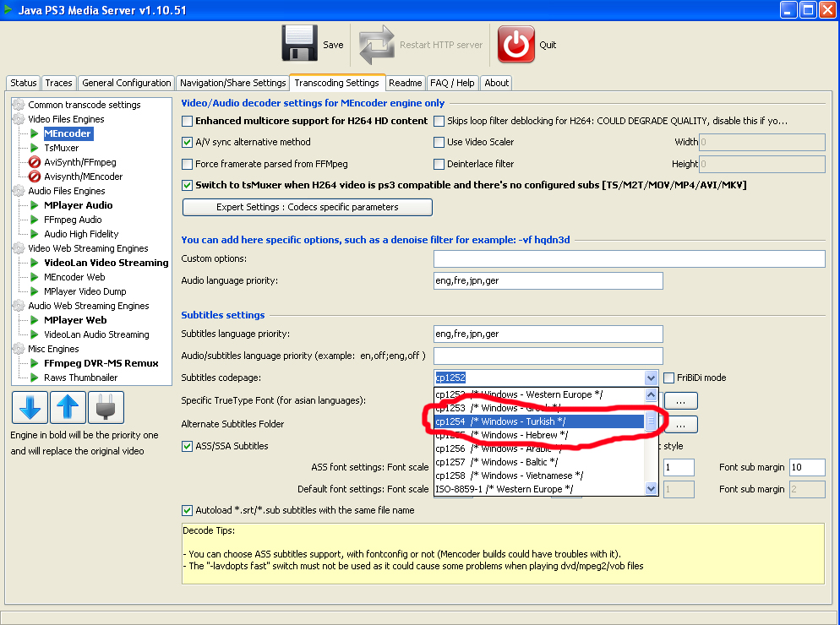
Task: Switch to Navigation/Share Settings tab
Action: point(232,83)
